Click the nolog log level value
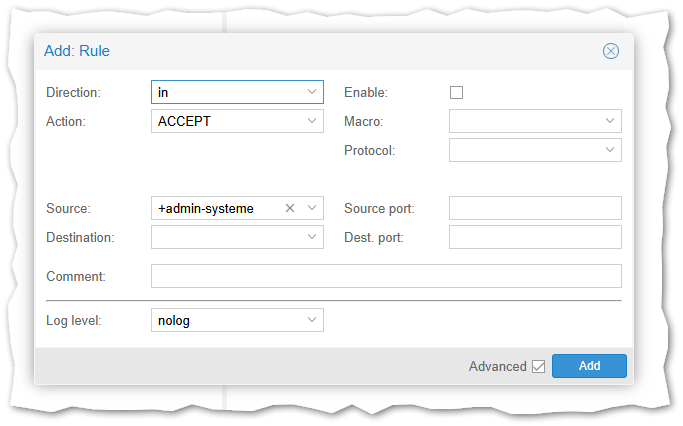 [x=174, y=321]
